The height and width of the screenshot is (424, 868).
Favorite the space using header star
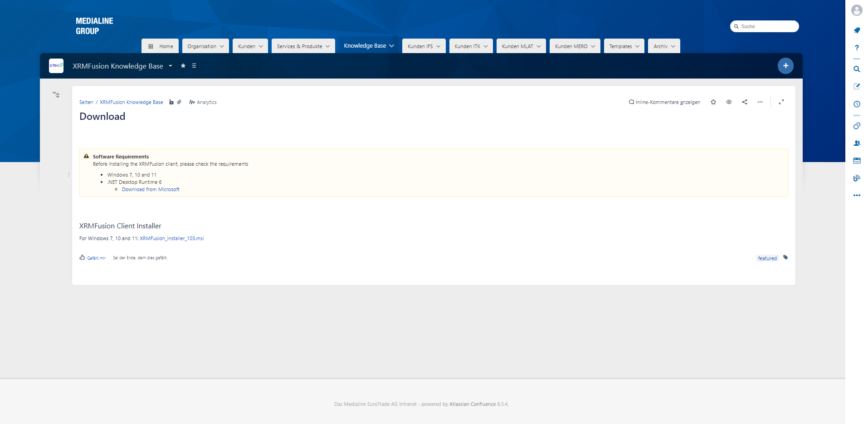tap(183, 66)
